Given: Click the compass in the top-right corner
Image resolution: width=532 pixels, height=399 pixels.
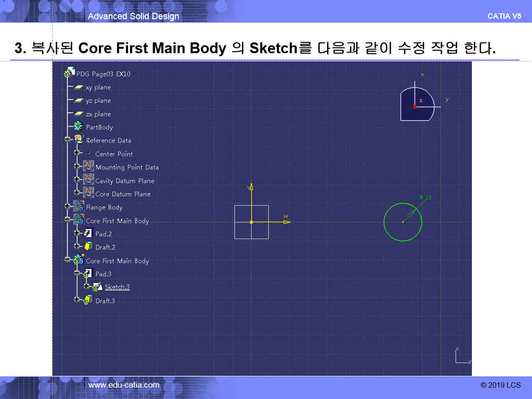Looking at the screenshot, I should [417, 104].
